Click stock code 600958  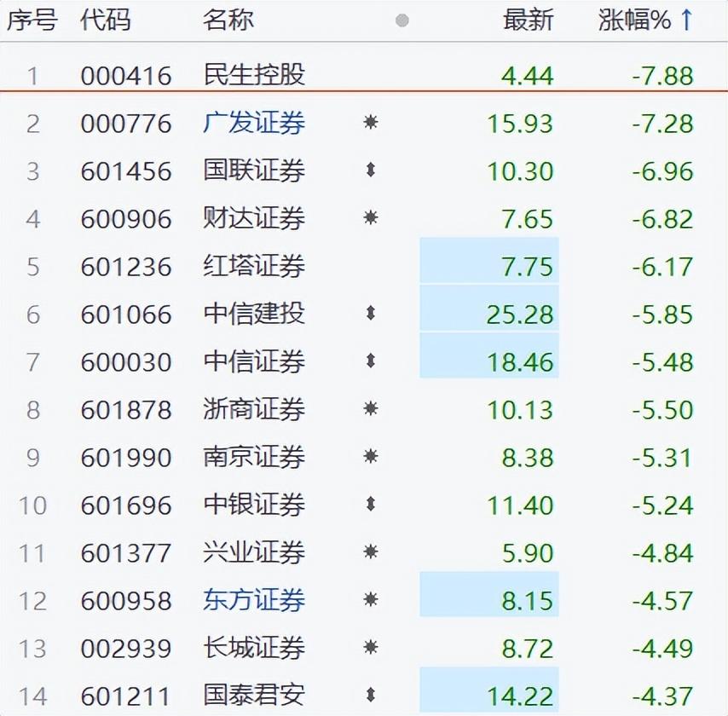tap(126, 601)
